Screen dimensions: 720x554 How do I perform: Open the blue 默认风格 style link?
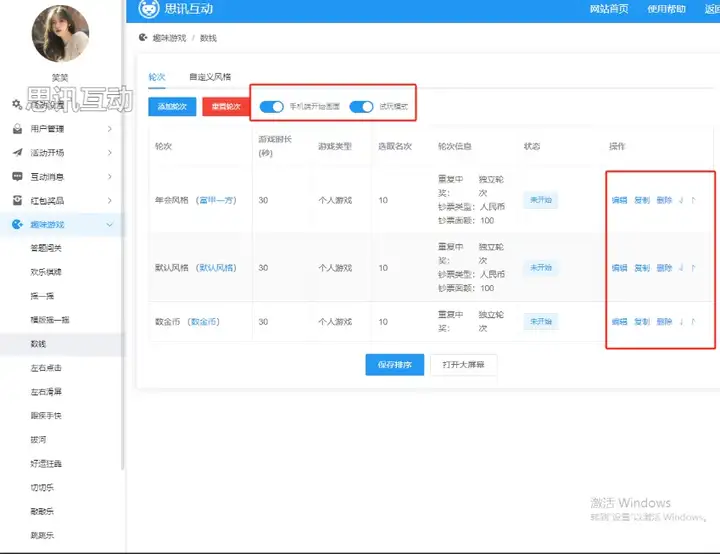point(216,268)
